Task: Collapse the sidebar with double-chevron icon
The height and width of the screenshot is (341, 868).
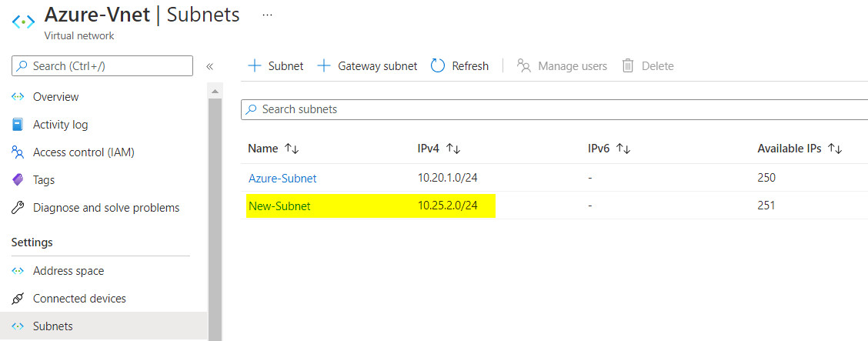Action: pyautogui.click(x=210, y=66)
